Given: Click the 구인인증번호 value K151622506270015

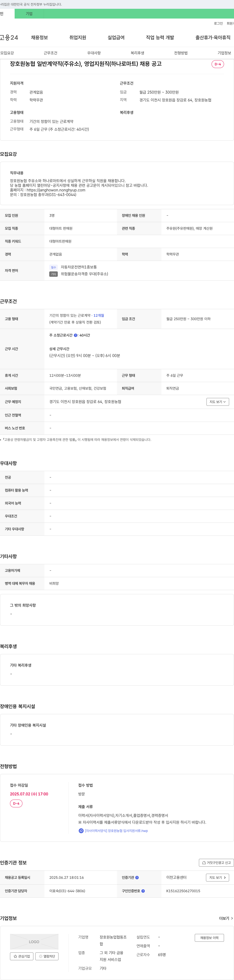Looking at the screenshot, I should click(x=183, y=891).
